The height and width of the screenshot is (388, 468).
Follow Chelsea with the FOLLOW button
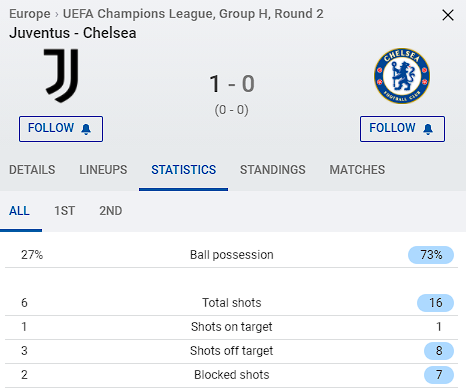(402, 129)
